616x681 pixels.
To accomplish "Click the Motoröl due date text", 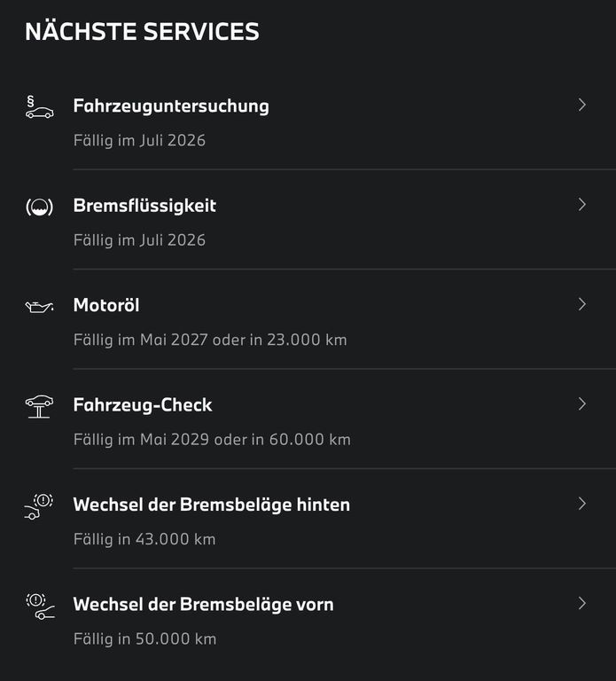I will 210,340.
